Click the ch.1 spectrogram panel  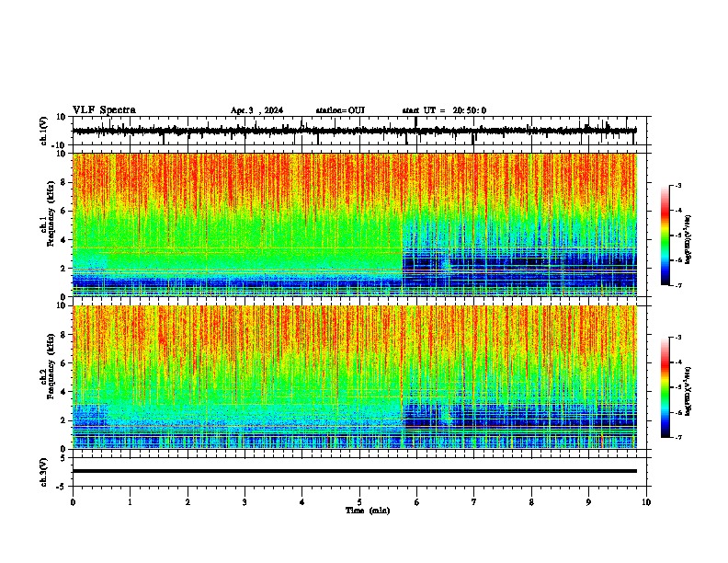(355, 224)
